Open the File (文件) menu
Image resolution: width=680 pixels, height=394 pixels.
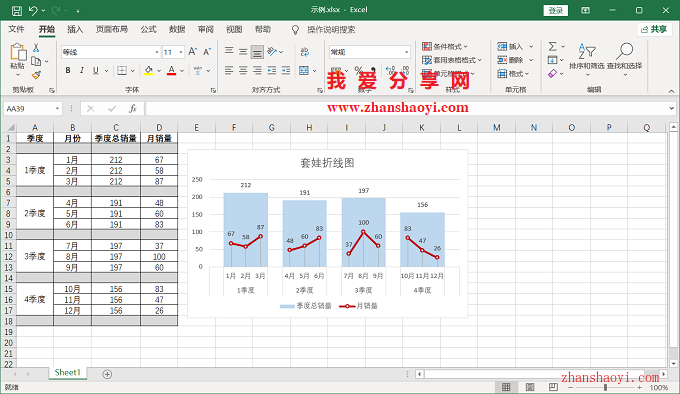click(16, 29)
